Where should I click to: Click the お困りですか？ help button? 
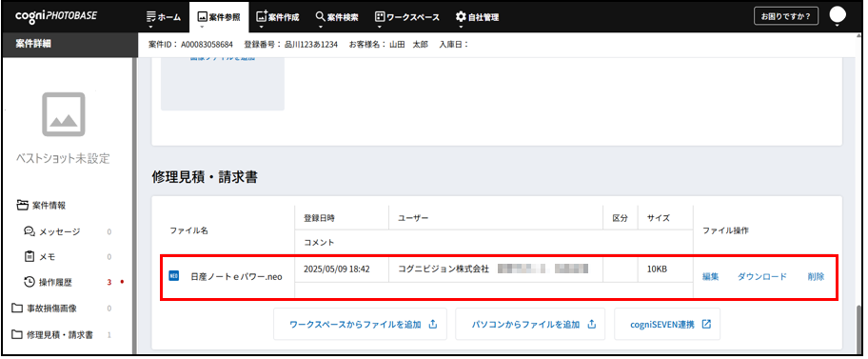pyautogui.click(x=786, y=16)
